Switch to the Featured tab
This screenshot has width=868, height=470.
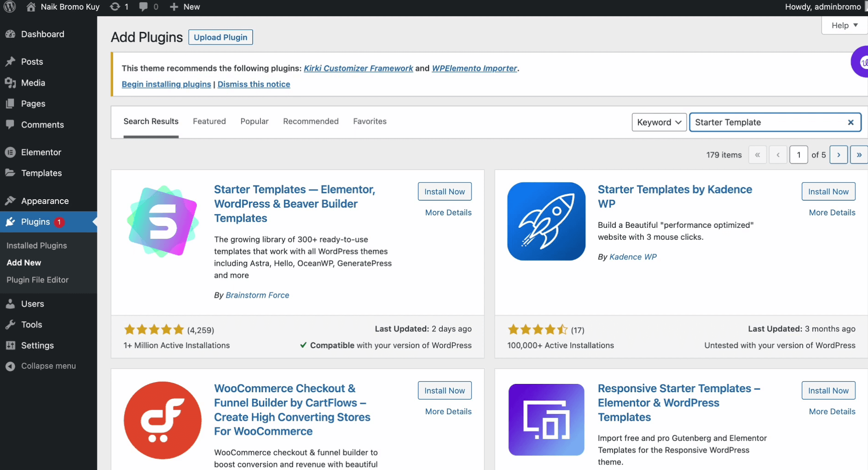pyautogui.click(x=209, y=121)
